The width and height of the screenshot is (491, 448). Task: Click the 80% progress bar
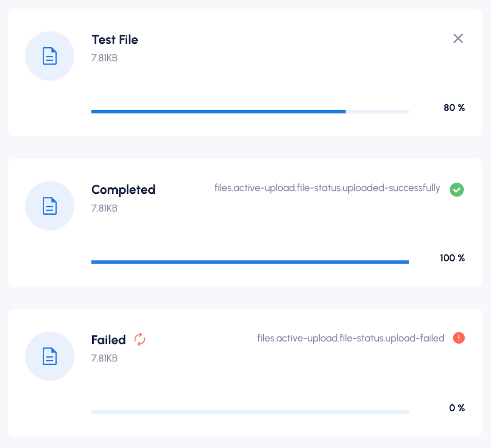(250, 111)
